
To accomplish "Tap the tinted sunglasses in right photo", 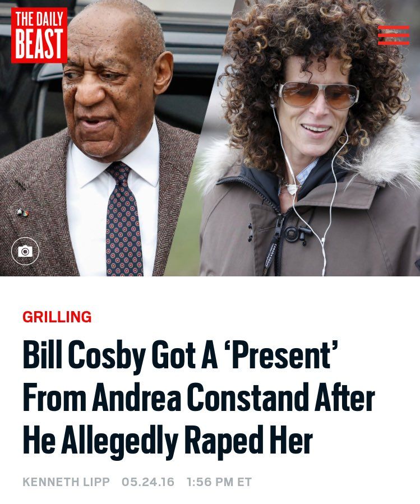I will tap(319, 94).
